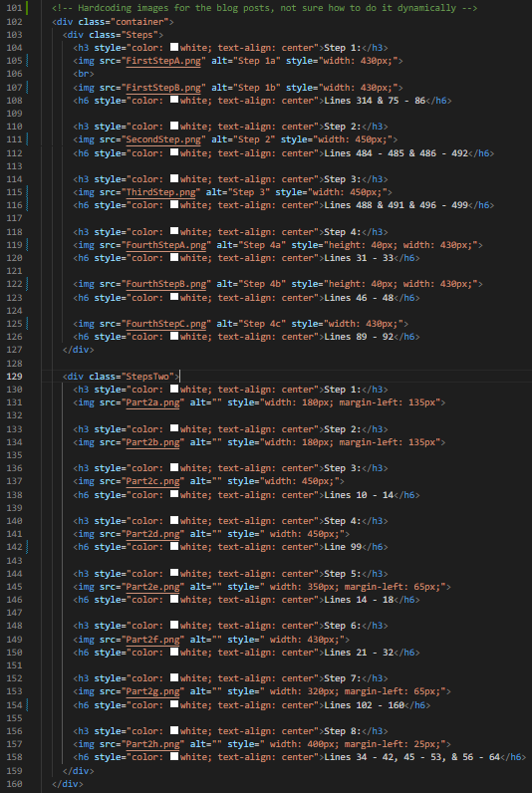
Task: Select line number 160 in the gutter
Action: pyautogui.click(x=14, y=783)
